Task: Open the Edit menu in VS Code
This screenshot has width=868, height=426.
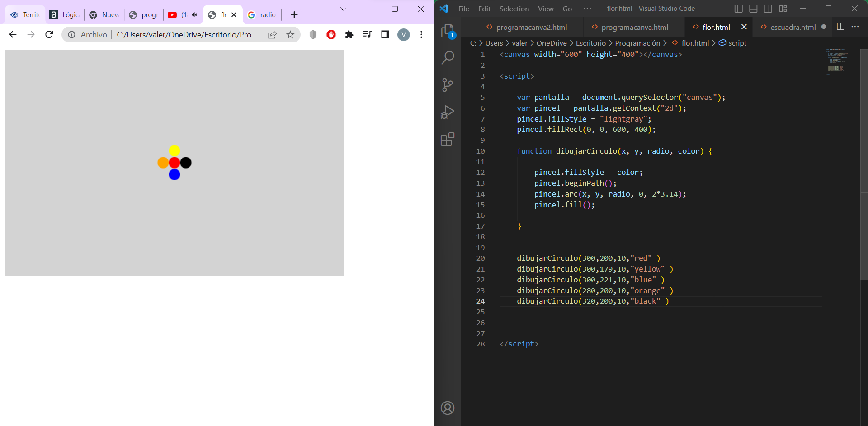Action: pyautogui.click(x=484, y=9)
